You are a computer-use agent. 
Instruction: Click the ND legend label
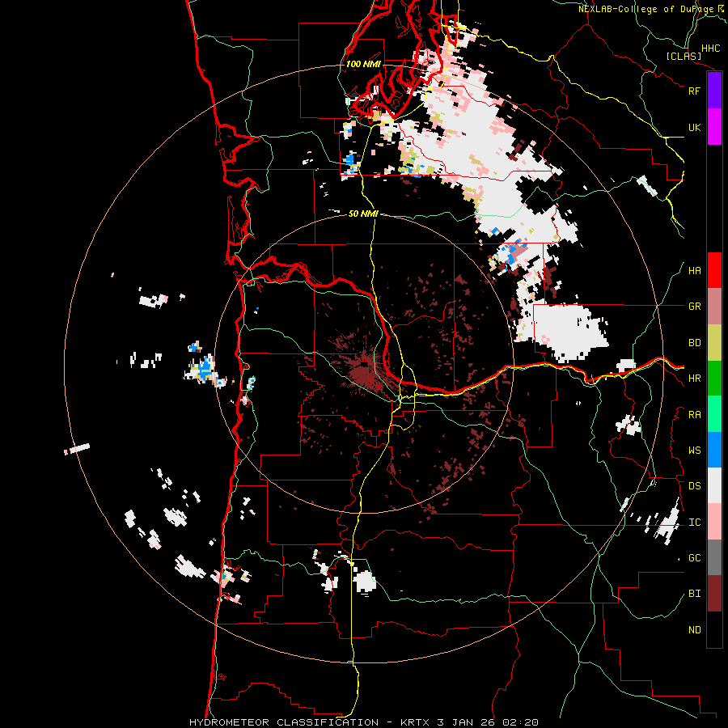694,630
